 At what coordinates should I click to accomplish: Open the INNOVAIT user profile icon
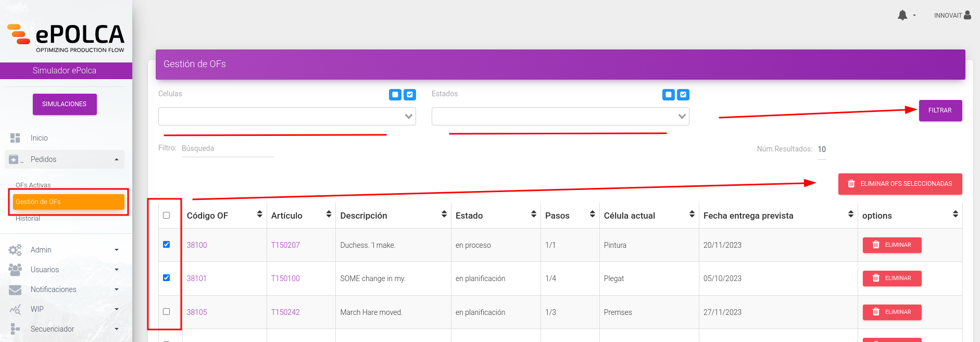tap(968, 15)
